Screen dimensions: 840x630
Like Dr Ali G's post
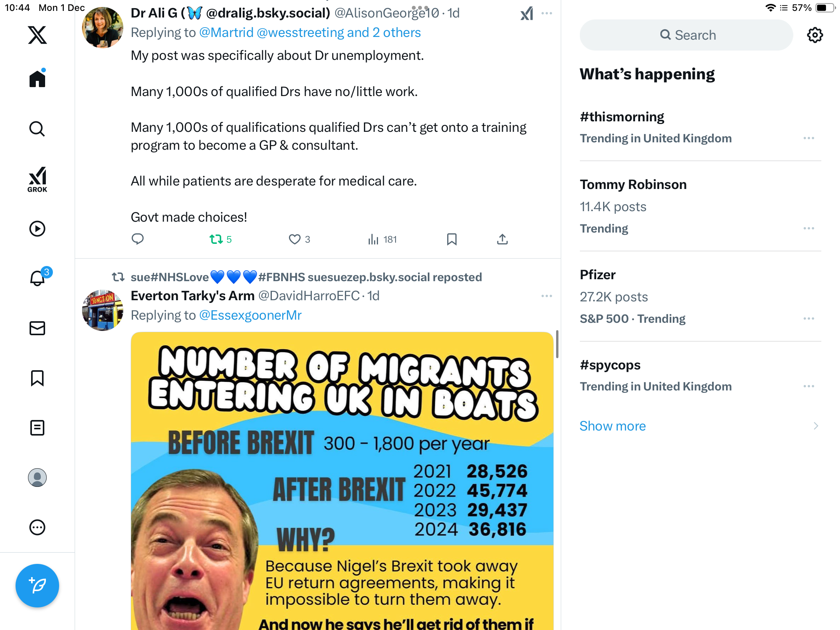295,239
